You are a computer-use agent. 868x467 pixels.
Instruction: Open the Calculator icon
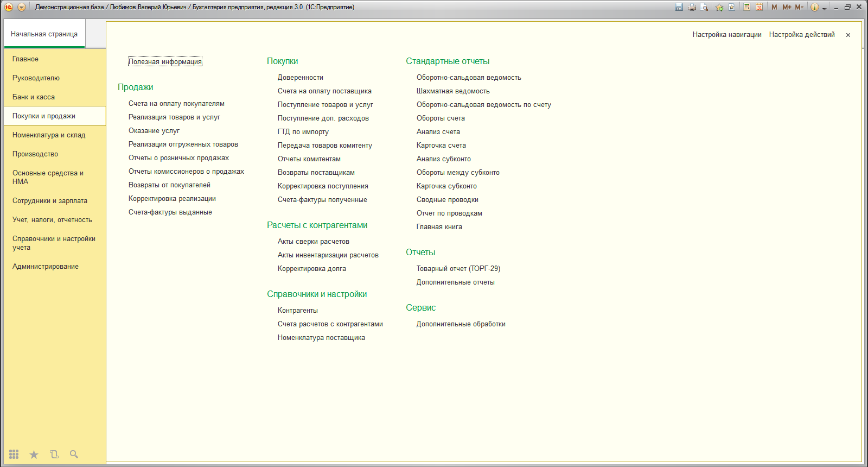pyautogui.click(x=747, y=7)
